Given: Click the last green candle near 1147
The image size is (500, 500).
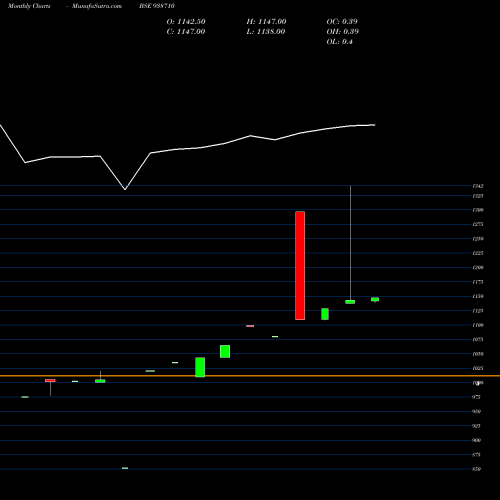Looking at the screenshot, I should (x=375, y=299).
